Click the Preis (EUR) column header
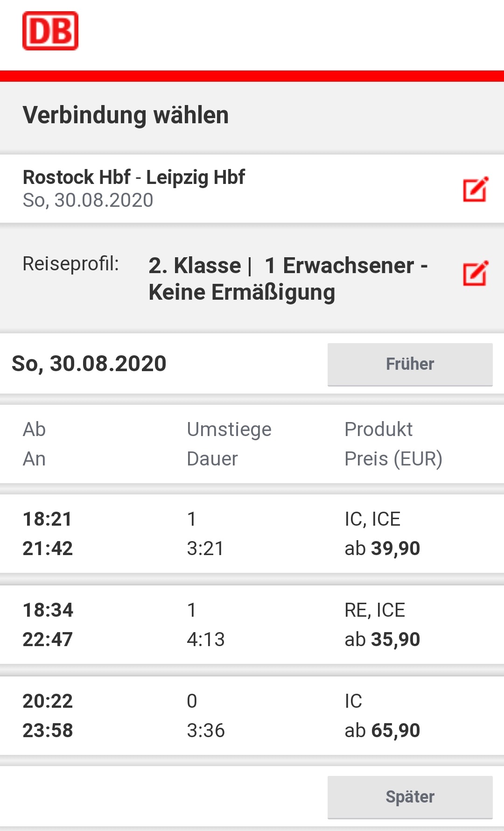 click(393, 459)
